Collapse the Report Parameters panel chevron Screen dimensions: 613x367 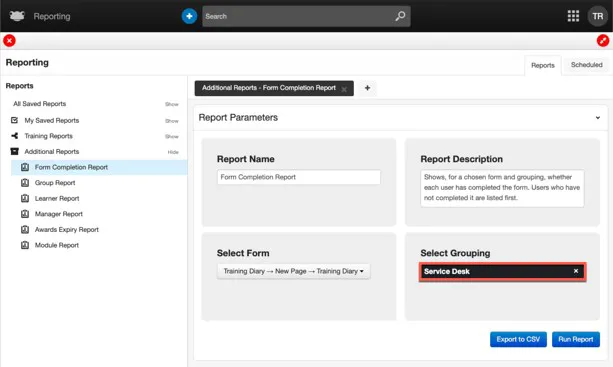click(598, 118)
